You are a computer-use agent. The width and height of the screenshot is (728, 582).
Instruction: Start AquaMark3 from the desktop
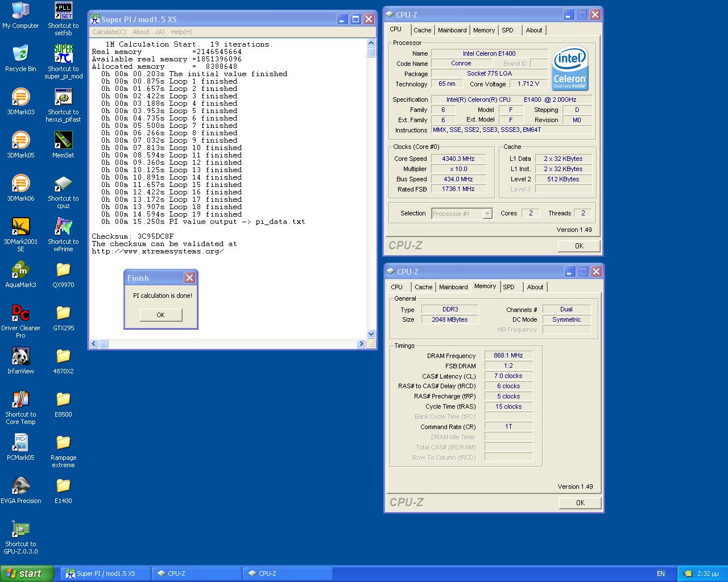pos(20,274)
